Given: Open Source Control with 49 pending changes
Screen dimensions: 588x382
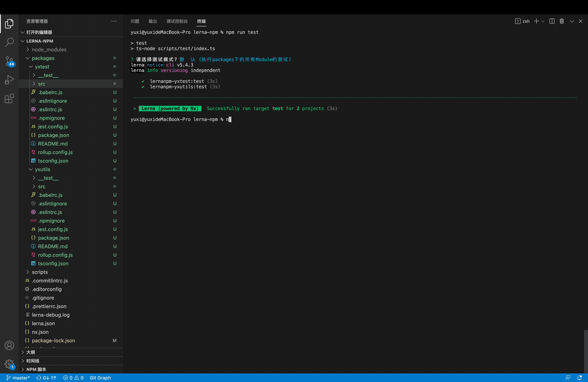Looking at the screenshot, I should pyautogui.click(x=9, y=61).
